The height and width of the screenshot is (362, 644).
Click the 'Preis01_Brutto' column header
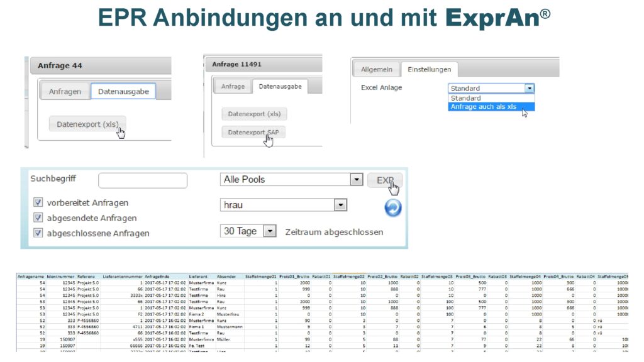click(x=295, y=277)
